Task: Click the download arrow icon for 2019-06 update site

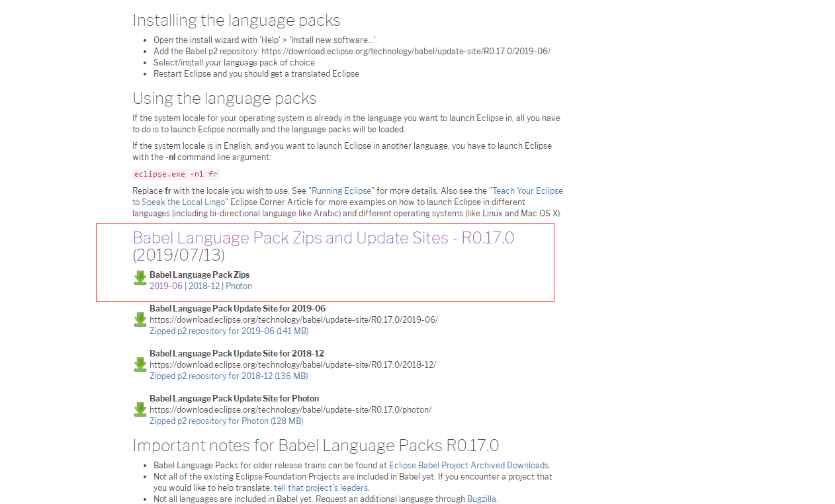Action: point(140,319)
